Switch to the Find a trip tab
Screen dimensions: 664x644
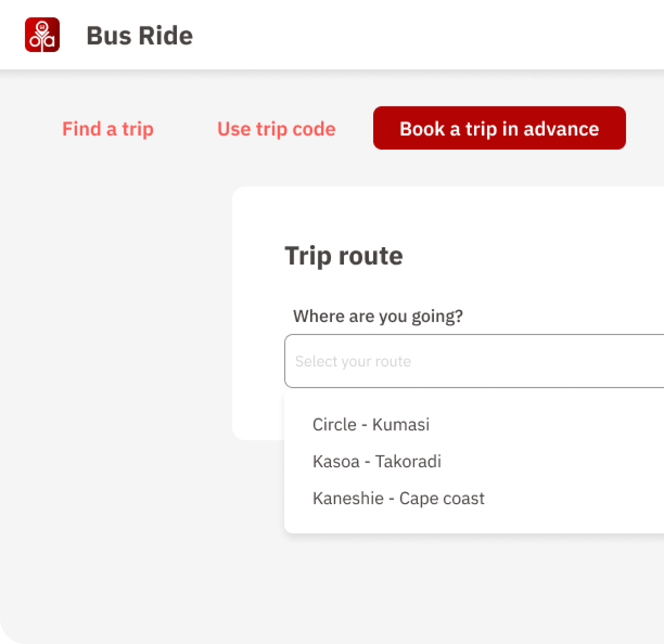(x=108, y=129)
